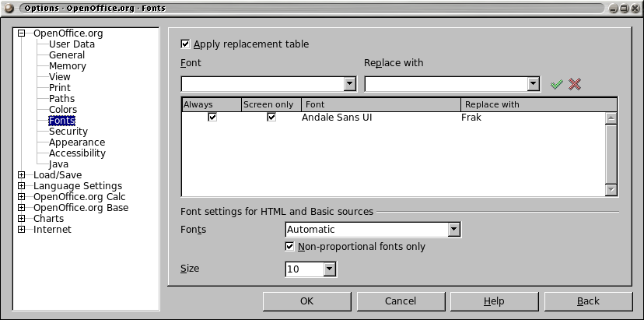Image resolution: width=644 pixels, height=320 pixels.
Task: Toggle Non-proportional fonts only checkbox
Action: click(x=289, y=246)
